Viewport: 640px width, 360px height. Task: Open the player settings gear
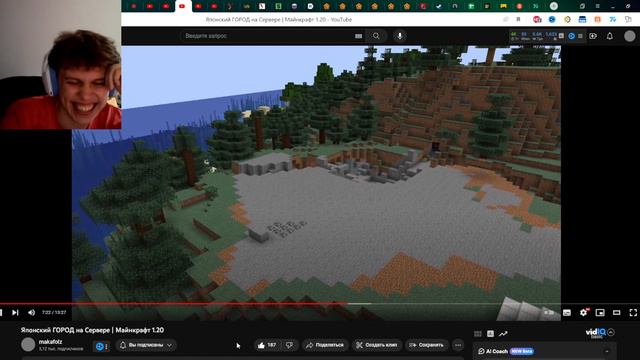584,312
